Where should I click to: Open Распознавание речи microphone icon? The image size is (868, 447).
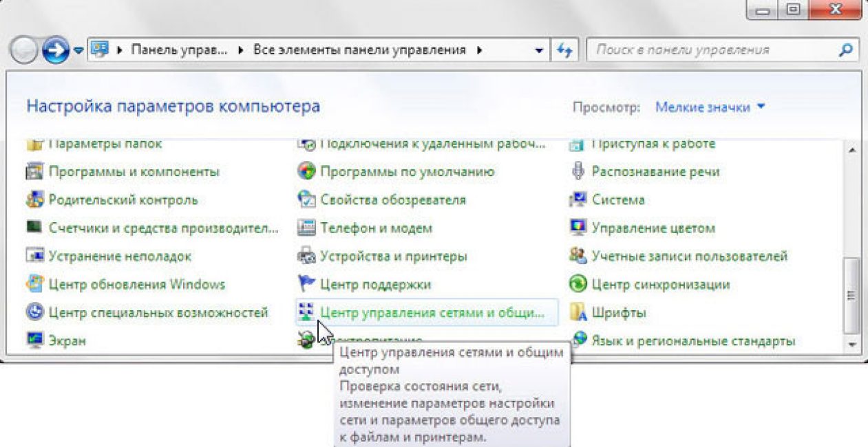pyautogui.click(x=578, y=171)
